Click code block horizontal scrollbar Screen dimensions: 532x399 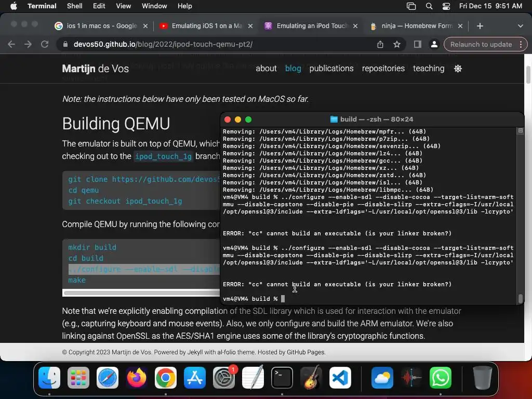pyautogui.click(x=141, y=293)
